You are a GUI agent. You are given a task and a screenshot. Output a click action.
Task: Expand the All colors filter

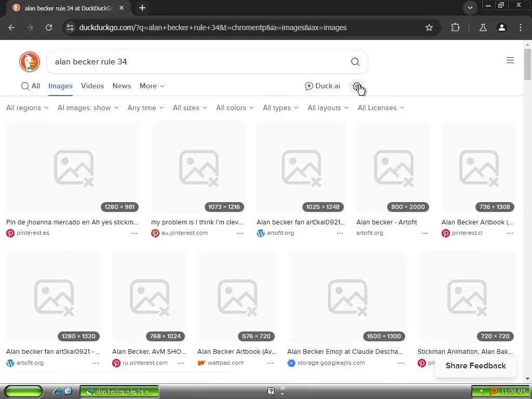tap(235, 108)
